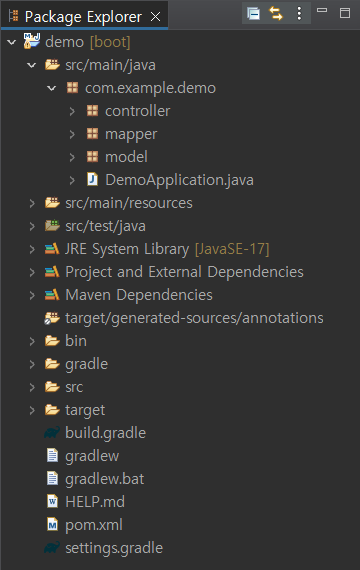This screenshot has height=570, width=360.
Task: Expand the controller package
Action: click(x=72, y=111)
